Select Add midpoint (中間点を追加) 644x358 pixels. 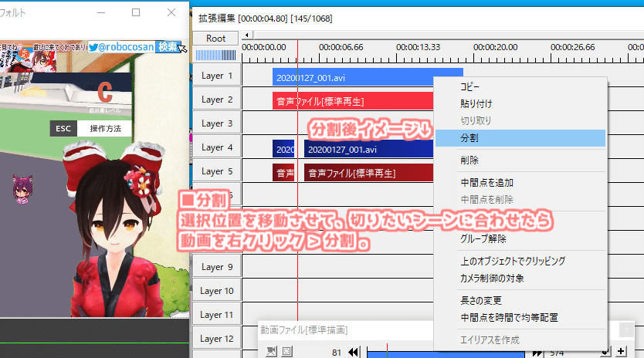[486, 183]
